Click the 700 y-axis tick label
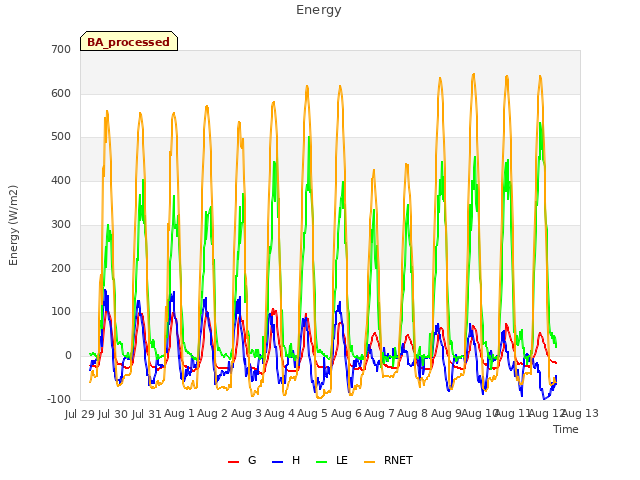The width and height of the screenshot is (640, 480). pos(61,50)
